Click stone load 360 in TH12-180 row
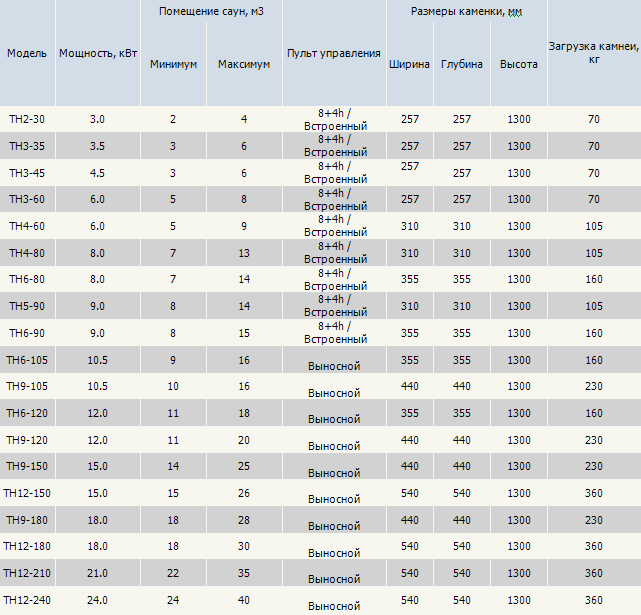The image size is (641, 615). [x=594, y=546]
